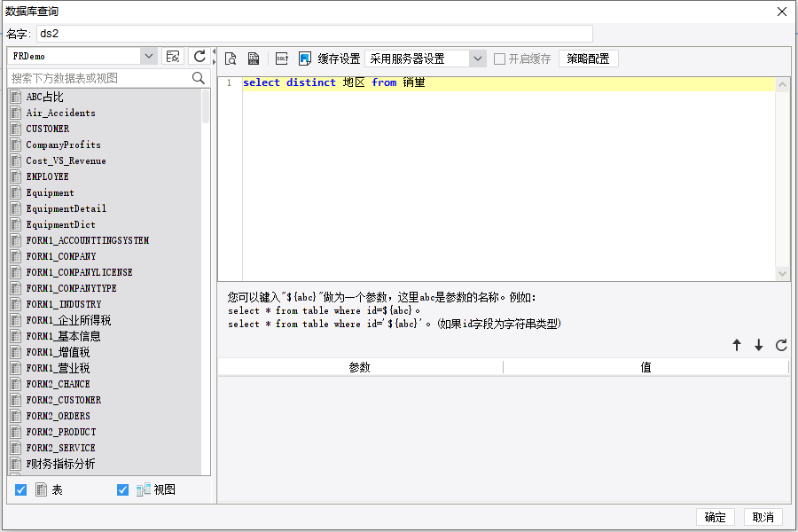
Task: Click the table icon beside EMPLOYEE
Action: (x=16, y=176)
